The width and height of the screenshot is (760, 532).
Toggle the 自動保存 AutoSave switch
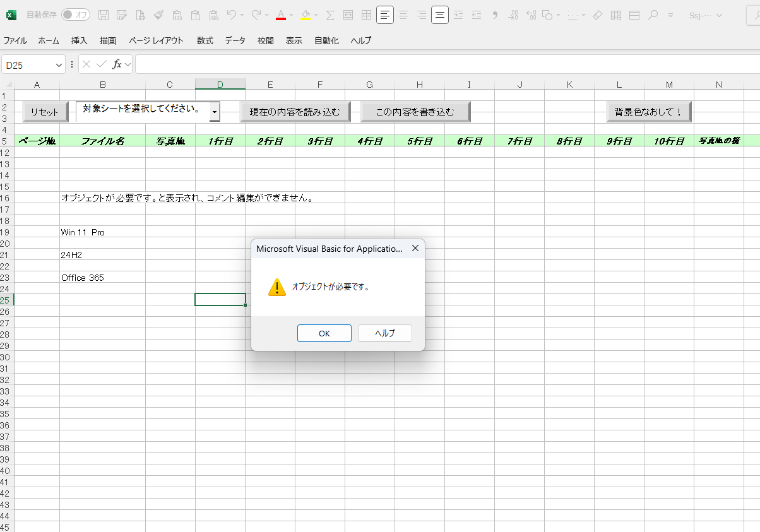click(75, 15)
